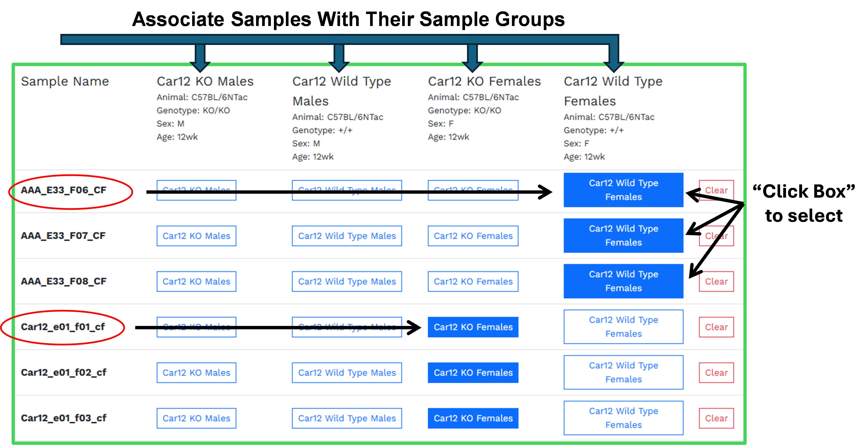Clear selection for AAA_E33_F08_CF row

(x=716, y=281)
